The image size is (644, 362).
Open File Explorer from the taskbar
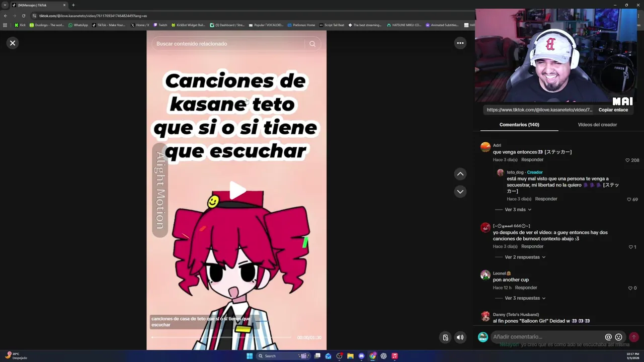pos(350,356)
